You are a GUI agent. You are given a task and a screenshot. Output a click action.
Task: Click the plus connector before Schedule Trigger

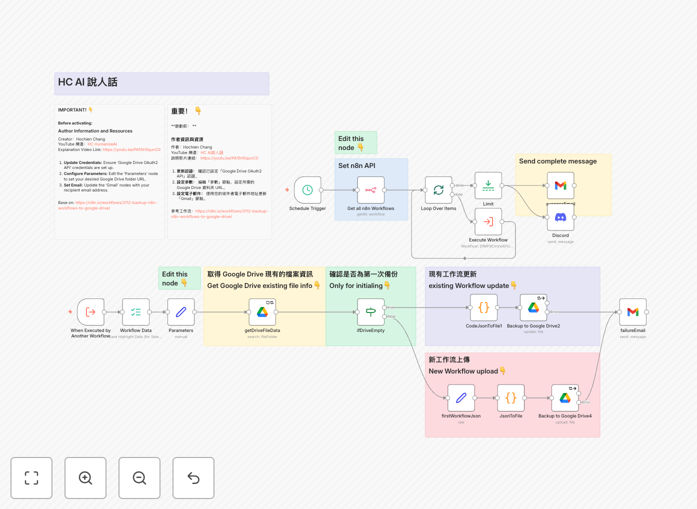[287, 190]
